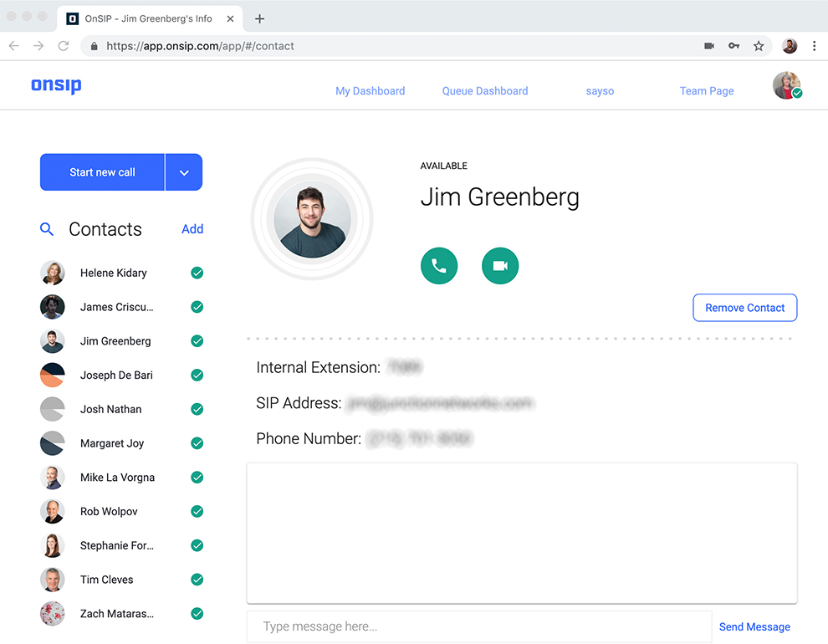Viewport: 828px width, 644px height.
Task: Click the Start new call button
Action: [x=102, y=172]
